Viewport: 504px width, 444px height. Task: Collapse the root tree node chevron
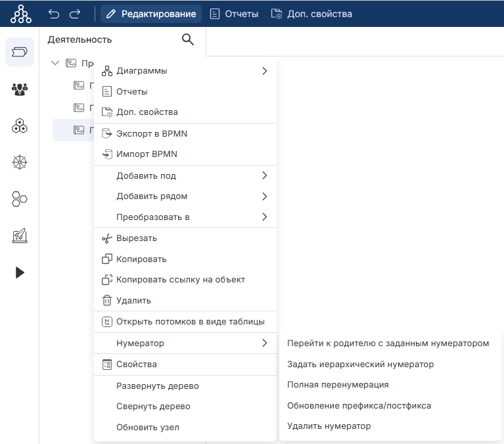click(55, 64)
